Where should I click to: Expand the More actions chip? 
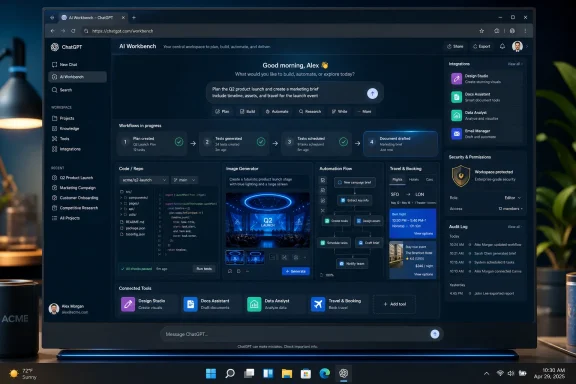[365, 111]
